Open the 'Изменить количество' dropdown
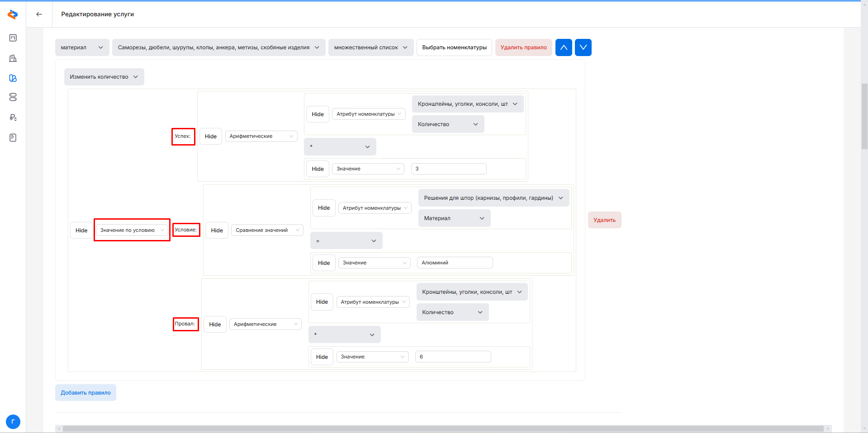The height and width of the screenshot is (433, 868). pyautogui.click(x=104, y=77)
